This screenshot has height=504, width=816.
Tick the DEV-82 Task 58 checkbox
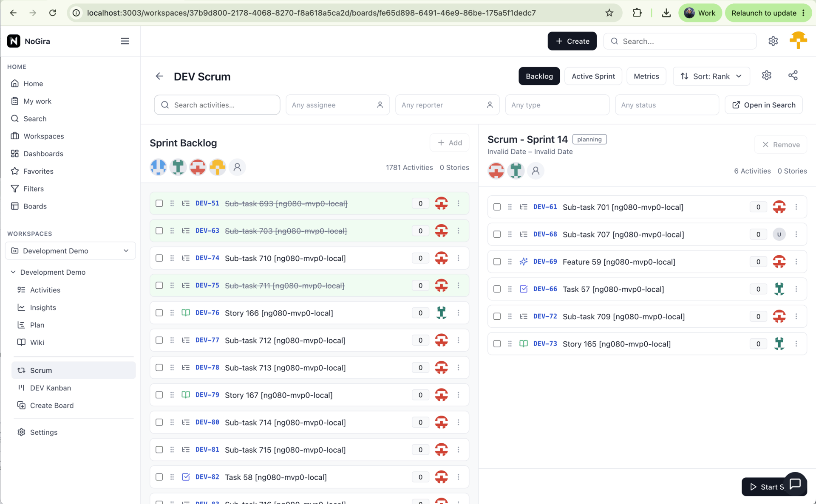tap(159, 477)
